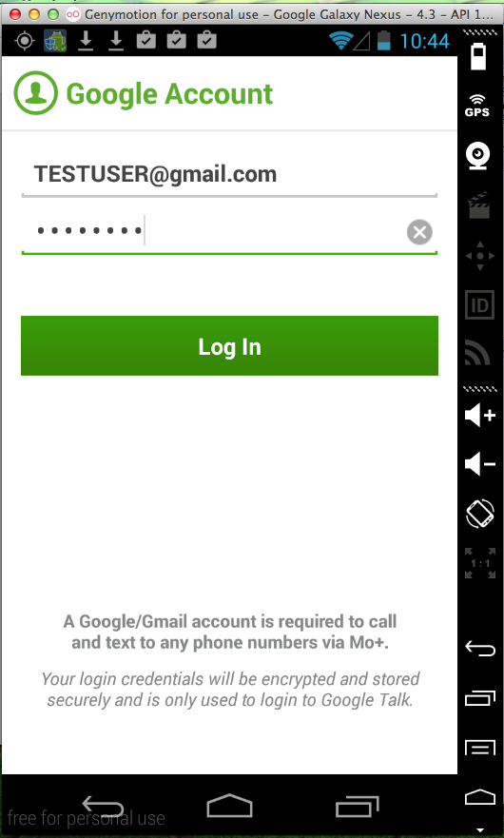
Task: Tap the Android Home navigation button
Action: tap(229, 806)
